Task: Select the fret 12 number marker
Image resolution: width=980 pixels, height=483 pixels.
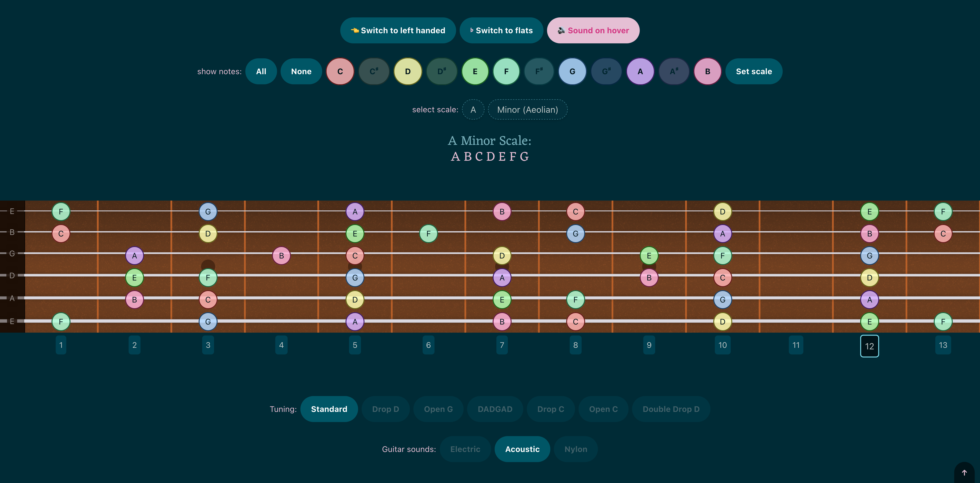Action: (869, 346)
